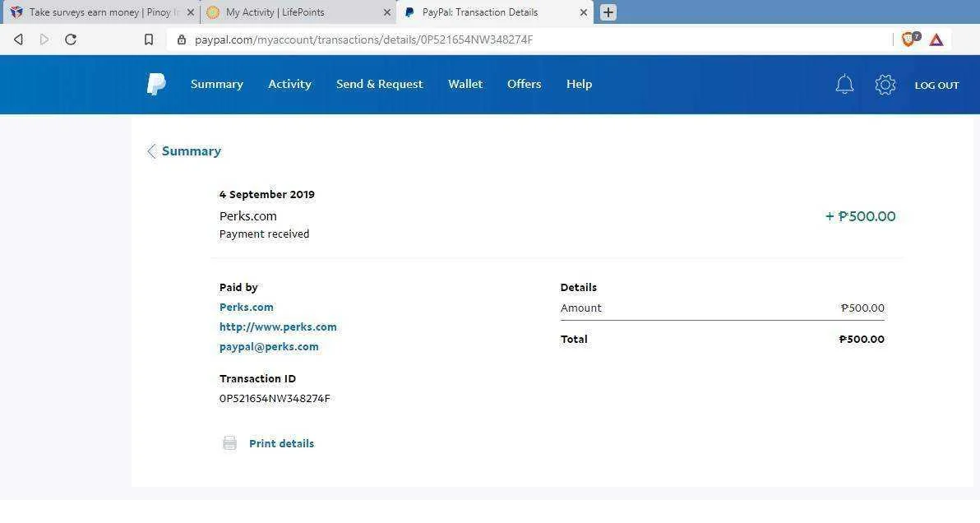Screen dimensions: 980x523
Task: Switch to My Activity LifePoints tab
Action: 298,12
